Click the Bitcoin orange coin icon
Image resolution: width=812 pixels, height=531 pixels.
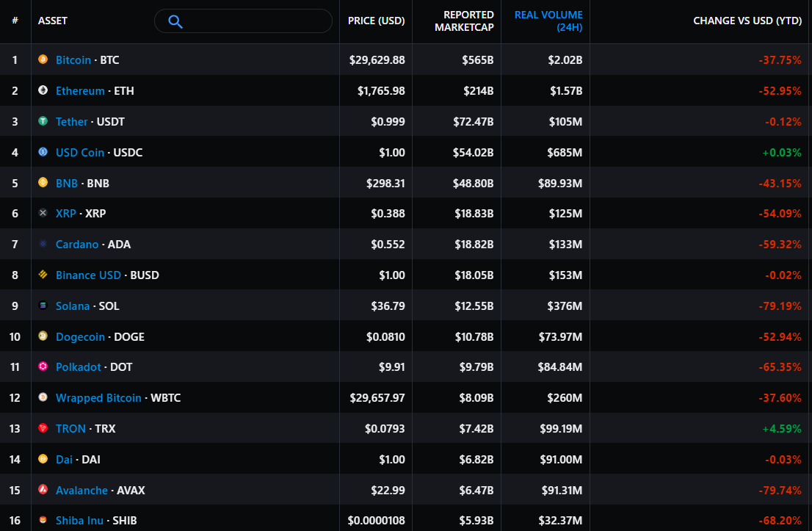coord(43,59)
